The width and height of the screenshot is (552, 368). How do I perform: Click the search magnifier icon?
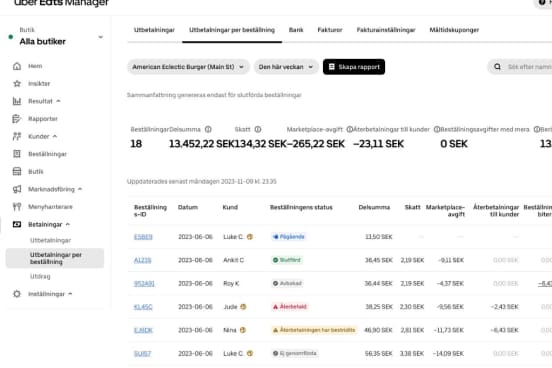coord(497,67)
